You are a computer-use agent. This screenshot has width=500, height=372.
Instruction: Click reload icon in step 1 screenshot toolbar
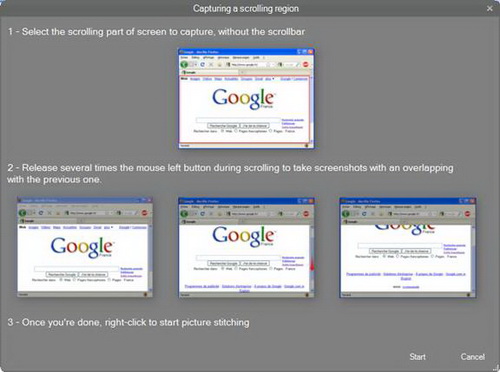click(x=202, y=64)
